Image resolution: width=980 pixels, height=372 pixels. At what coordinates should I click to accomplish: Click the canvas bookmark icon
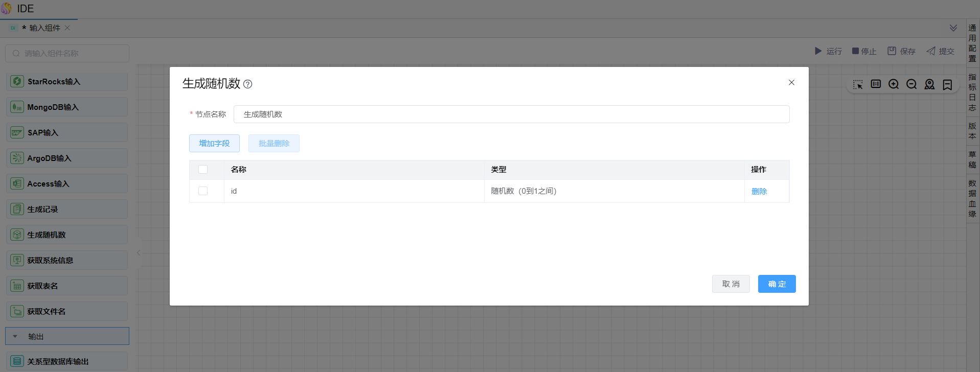[x=947, y=84]
